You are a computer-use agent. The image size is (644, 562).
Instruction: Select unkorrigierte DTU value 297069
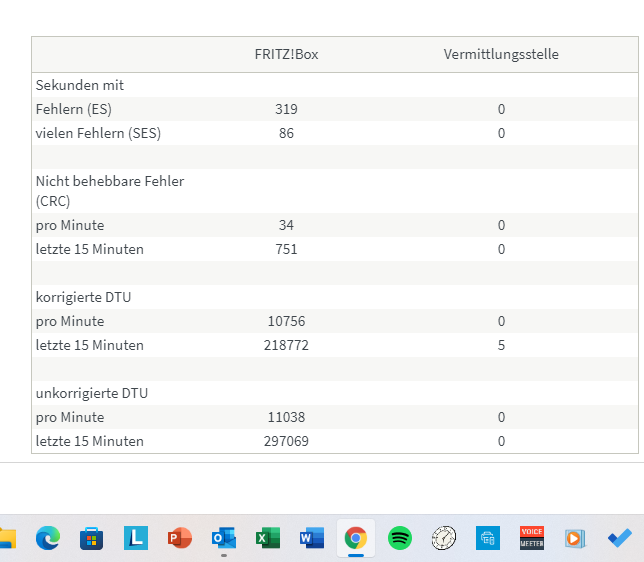coord(286,441)
